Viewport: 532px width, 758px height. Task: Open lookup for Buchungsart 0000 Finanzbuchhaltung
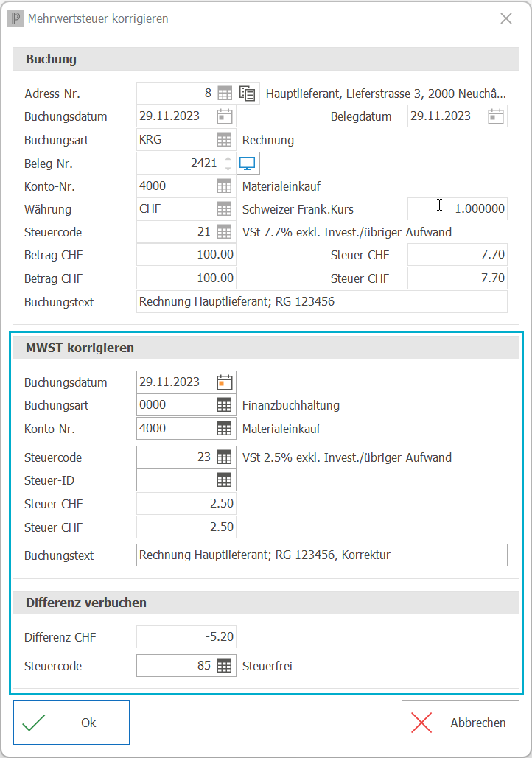click(x=225, y=405)
